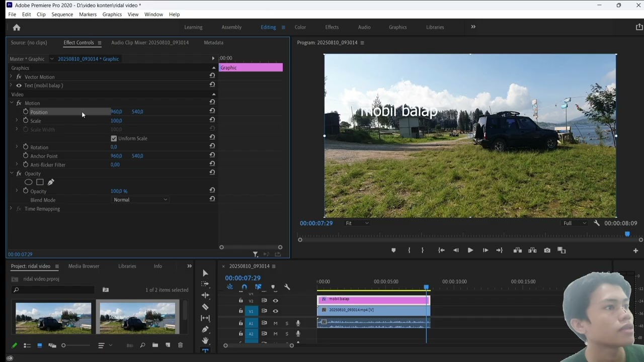Image resolution: width=644 pixels, height=362 pixels.
Task: Click the Quick Export share icon
Action: point(639,27)
